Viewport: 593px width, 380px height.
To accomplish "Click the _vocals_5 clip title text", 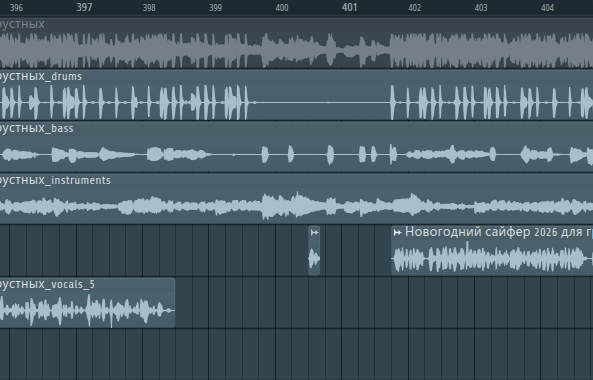I will (47, 284).
